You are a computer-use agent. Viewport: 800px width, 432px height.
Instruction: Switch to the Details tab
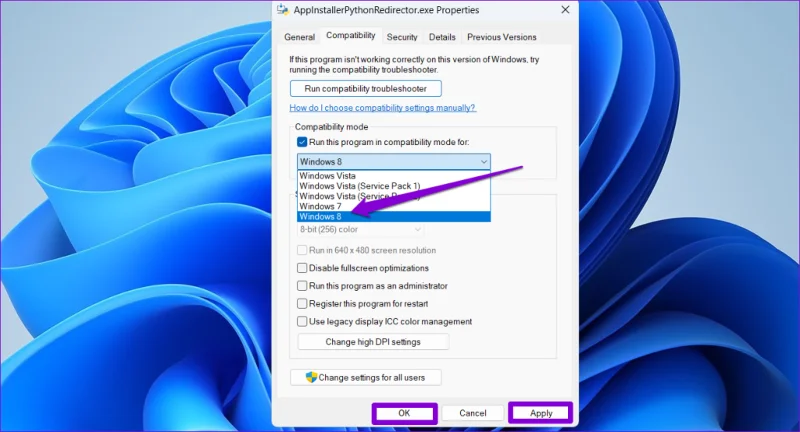[442, 37]
